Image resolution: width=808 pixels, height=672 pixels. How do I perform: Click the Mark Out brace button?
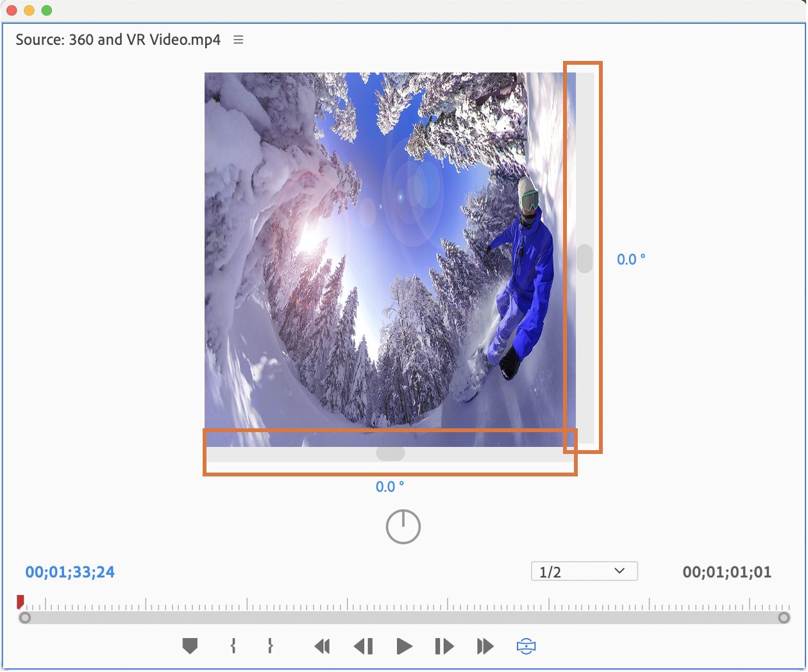tap(271, 646)
